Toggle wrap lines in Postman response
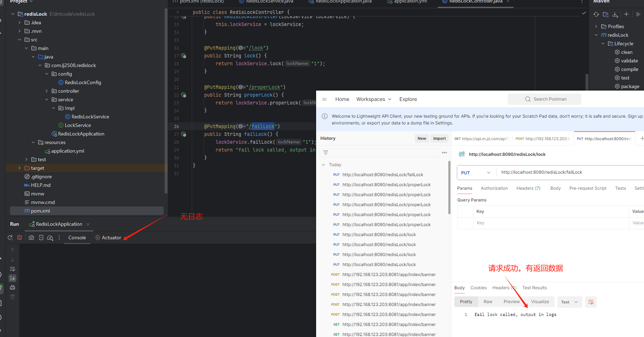This screenshot has height=337, width=644. click(x=591, y=302)
